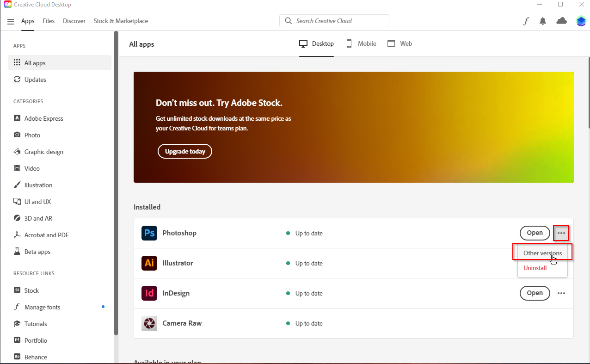Click the Upgrade today button

click(x=185, y=151)
